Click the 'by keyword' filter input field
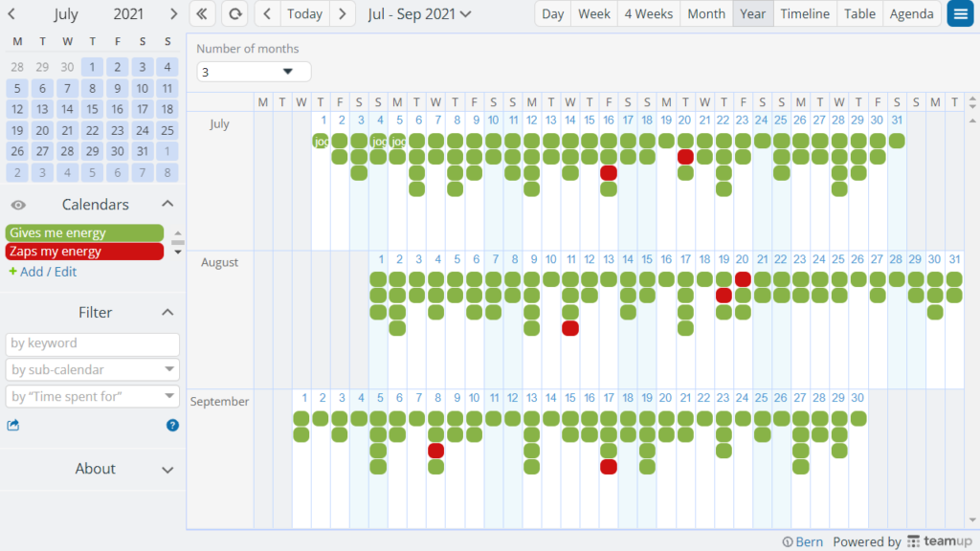Image resolution: width=980 pixels, height=551 pixels. pos(92,343)
